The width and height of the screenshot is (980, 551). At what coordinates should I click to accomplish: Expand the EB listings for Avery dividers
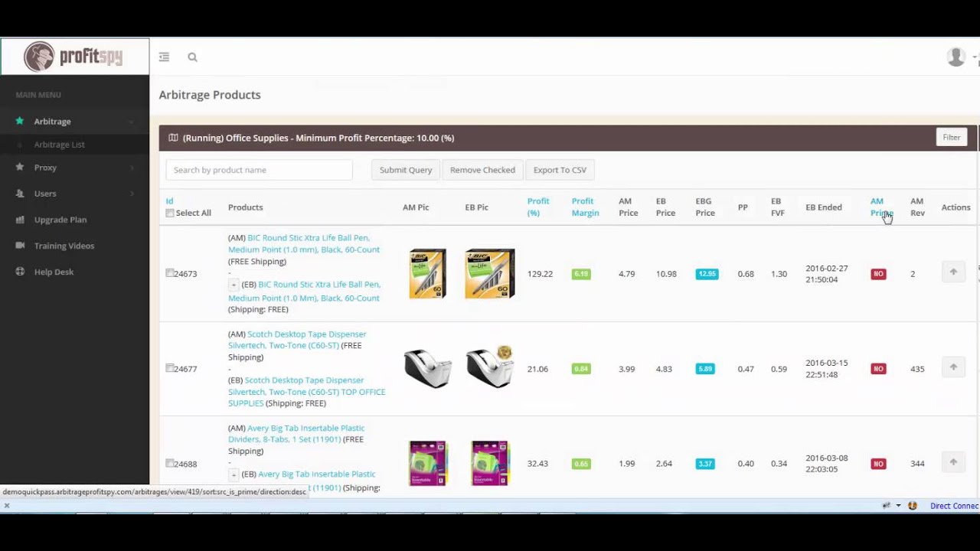234,474
